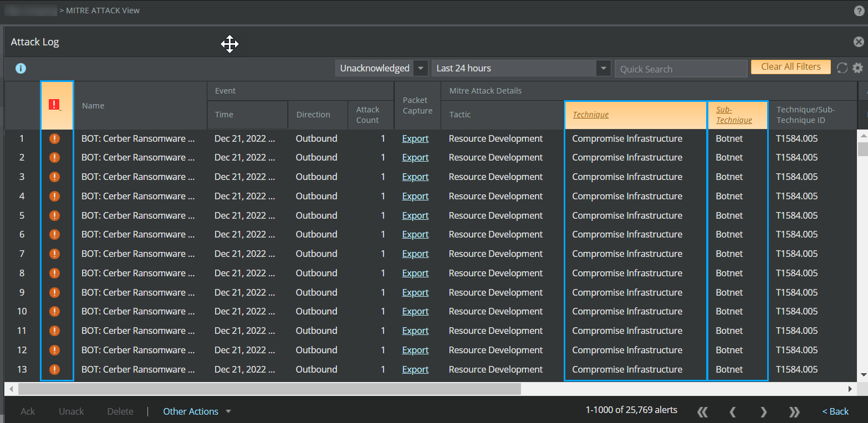Export packet capture for row 12

pyautogui.click(x=415, y=350)
